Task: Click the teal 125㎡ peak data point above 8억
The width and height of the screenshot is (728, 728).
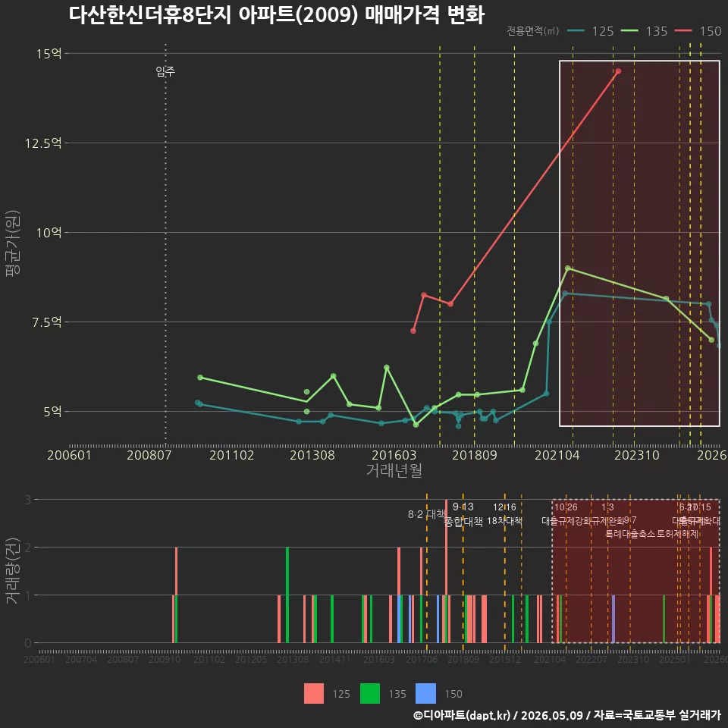Action: click(x=564, y=293)
